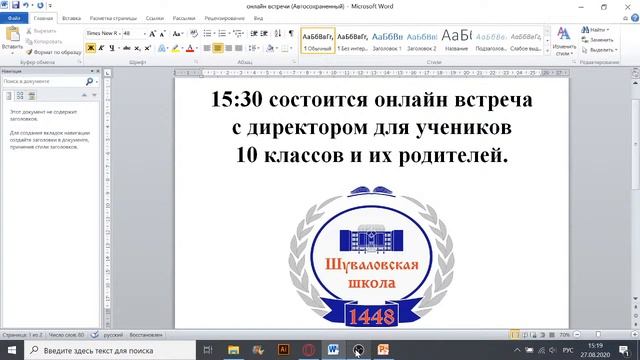640x360 pixels.
Task: Toggle Italic (К) formatting
Action: point(101,48)
